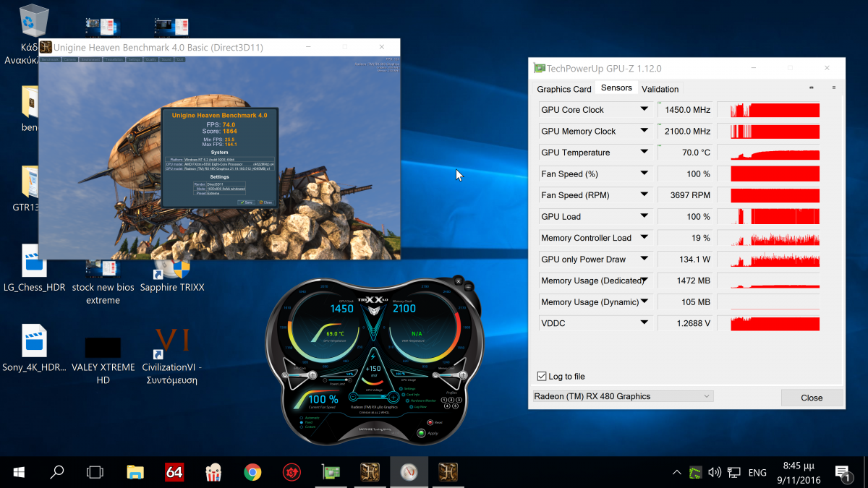Toggle the Log to file checkbox
The width and height of the screenshot is (868, 488).
(542, 376)
